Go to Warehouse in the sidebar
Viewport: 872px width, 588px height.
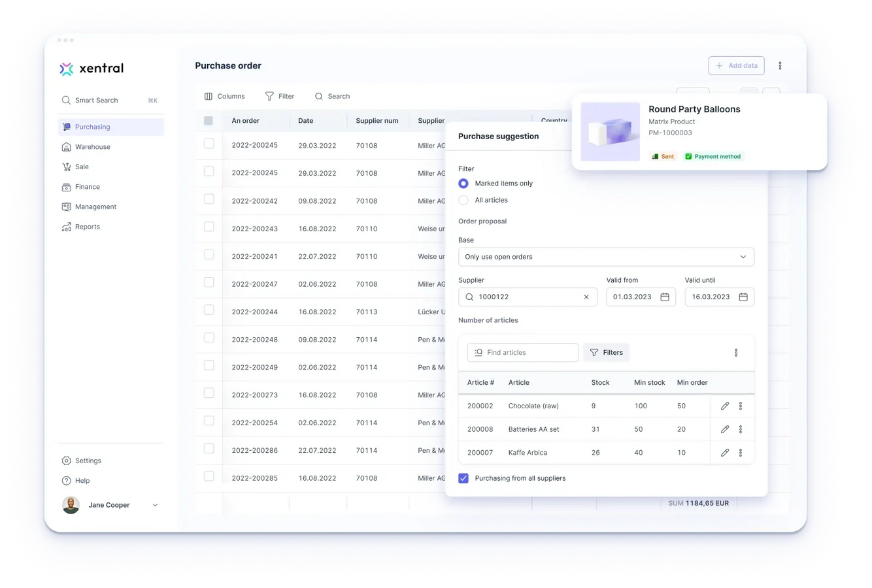pos(92,147)
